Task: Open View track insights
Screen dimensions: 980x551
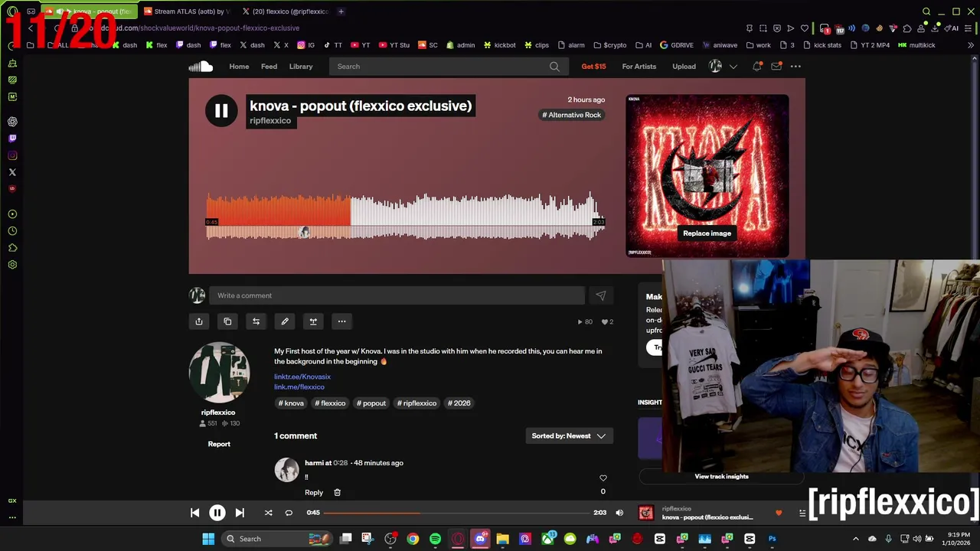Action: 721,477
